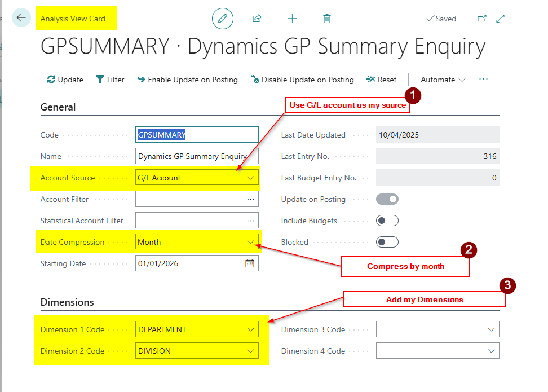This screenshot has width=548, height=392.
Task: Open the Date Compression dropdown
Action: [x=250, y=242]
